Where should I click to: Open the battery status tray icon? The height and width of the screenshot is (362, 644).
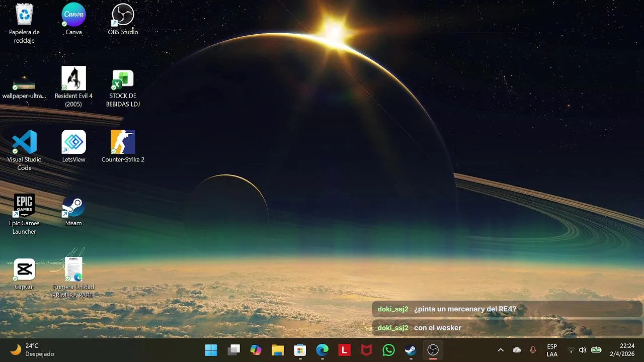point(596,350)
